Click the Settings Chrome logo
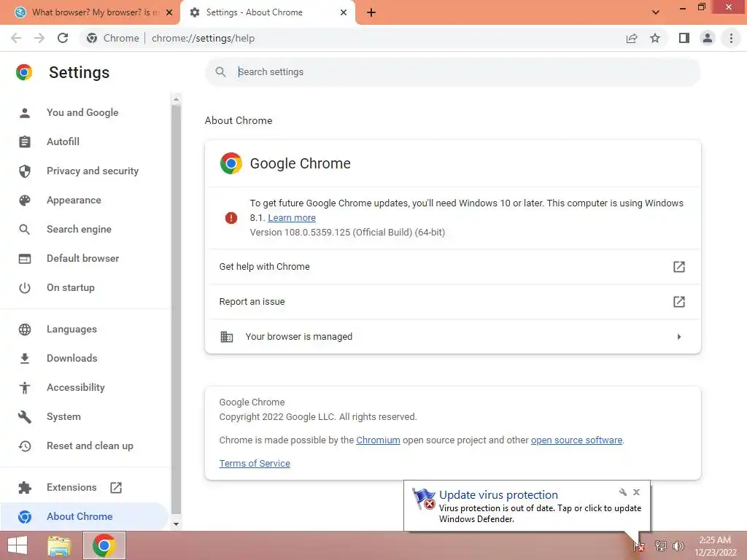This screenshot has height=560, width=747. click(24, 72)
